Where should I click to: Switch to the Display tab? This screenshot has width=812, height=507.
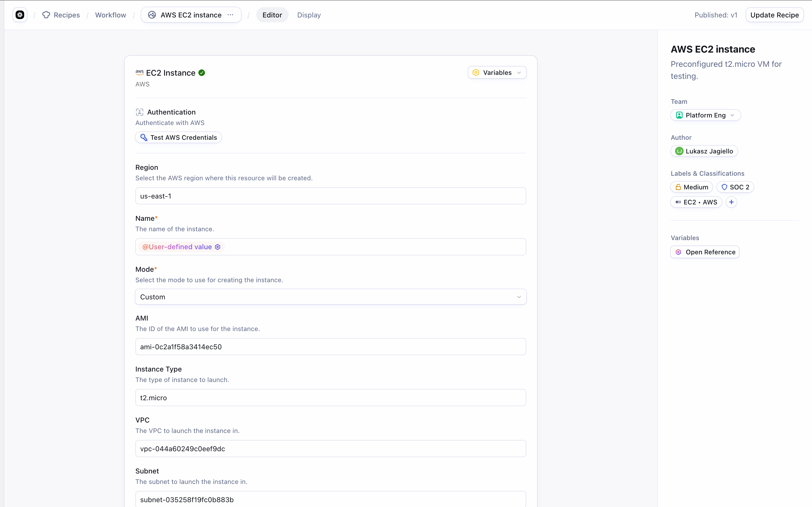[309, 15]
